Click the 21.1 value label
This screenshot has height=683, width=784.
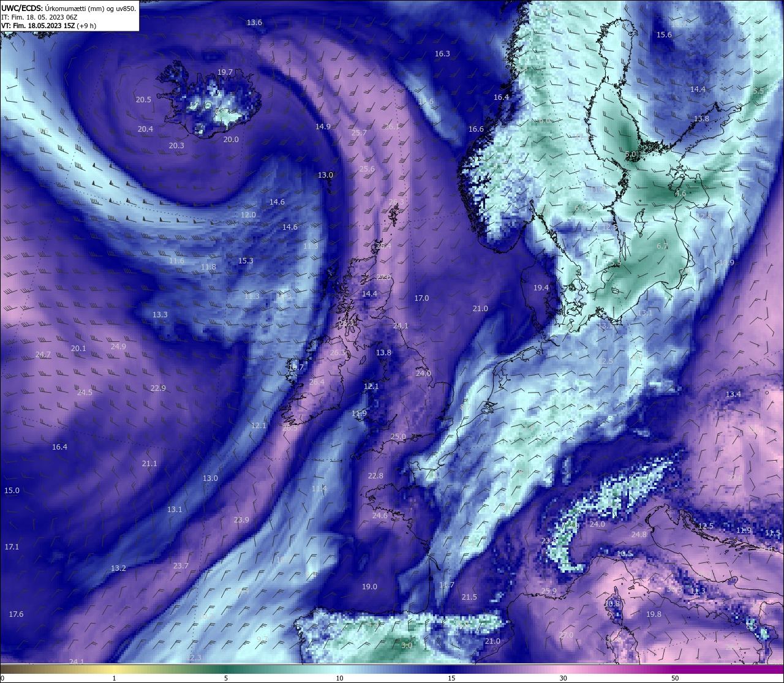pos(149,464)
